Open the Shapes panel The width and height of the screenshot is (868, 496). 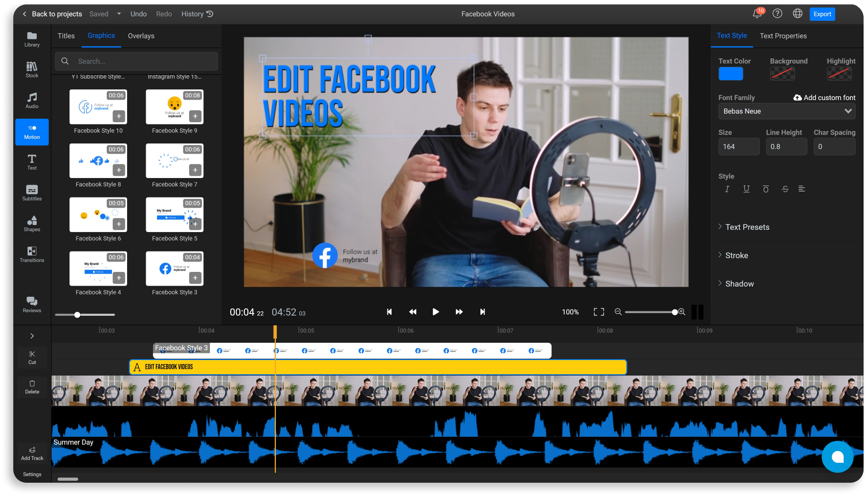pyautogui.click(x=32, y=224)
